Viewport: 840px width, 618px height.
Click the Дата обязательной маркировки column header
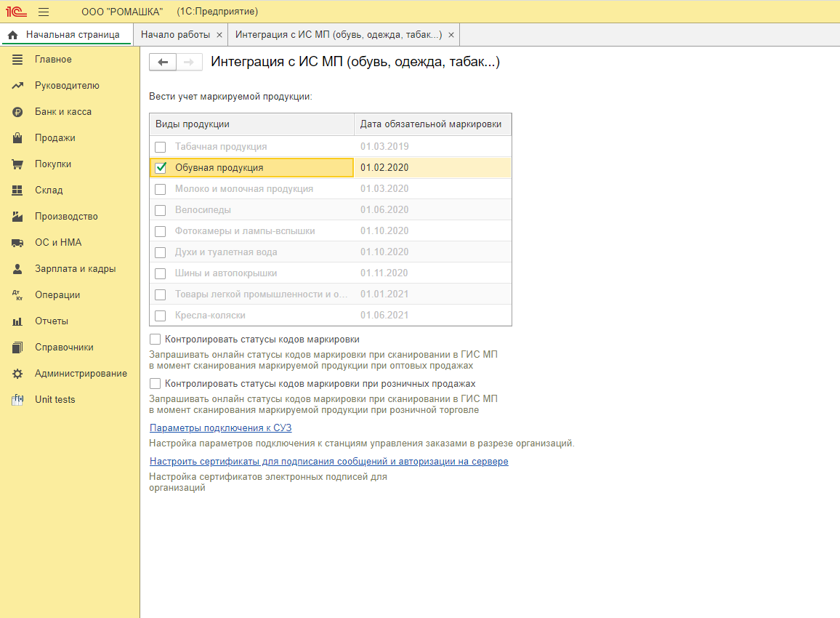pos(433,124)
